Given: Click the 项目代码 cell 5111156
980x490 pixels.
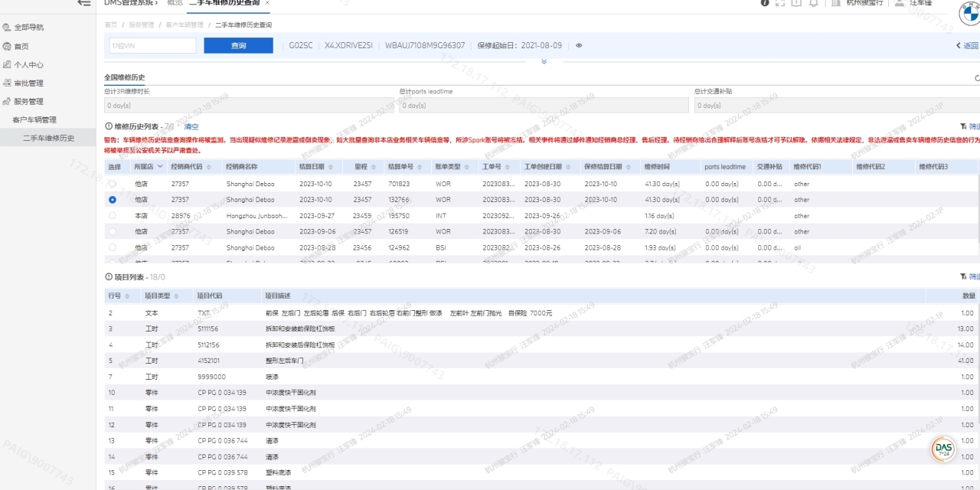Looking at the screenshot, I should pos(208,328).
